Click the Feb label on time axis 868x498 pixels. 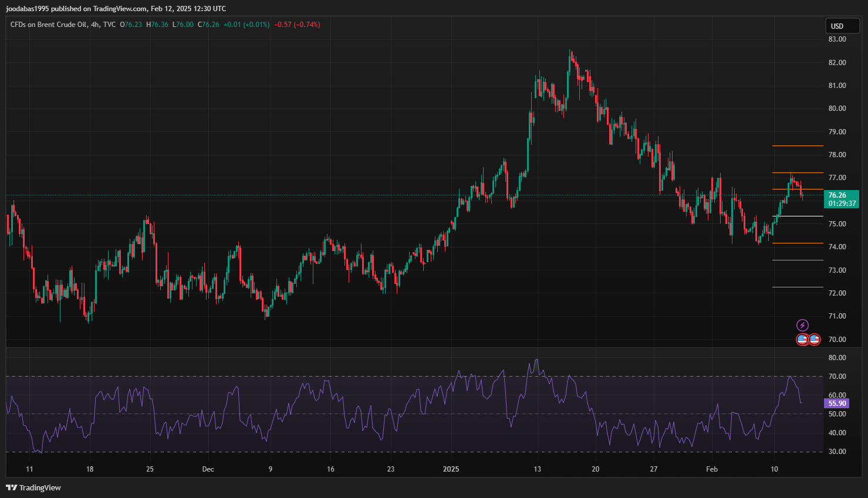[711, 469]
